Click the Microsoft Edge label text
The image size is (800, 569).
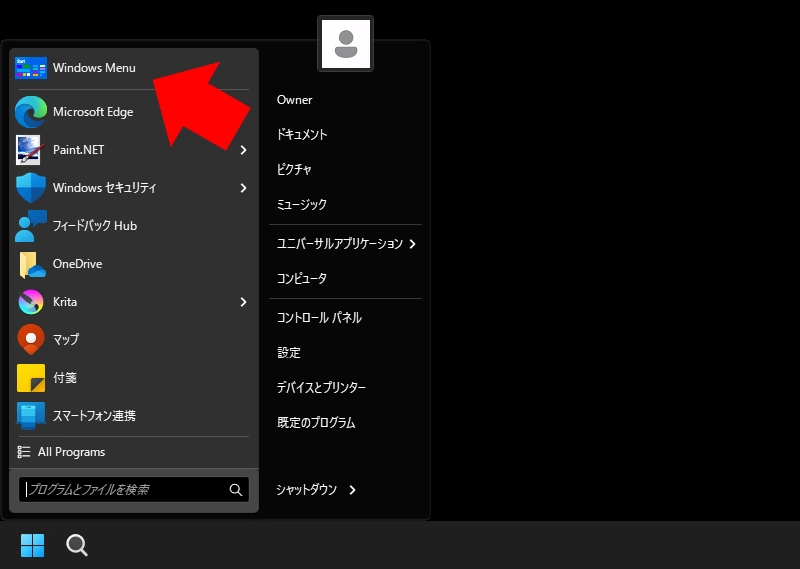[93, 112]
